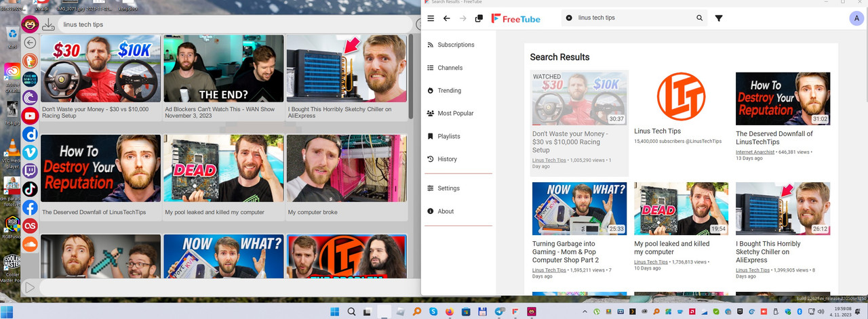Click the 'Linus Tech Tips' channel name text result
This screenshot has width=868, height=319.
[657, 131]
